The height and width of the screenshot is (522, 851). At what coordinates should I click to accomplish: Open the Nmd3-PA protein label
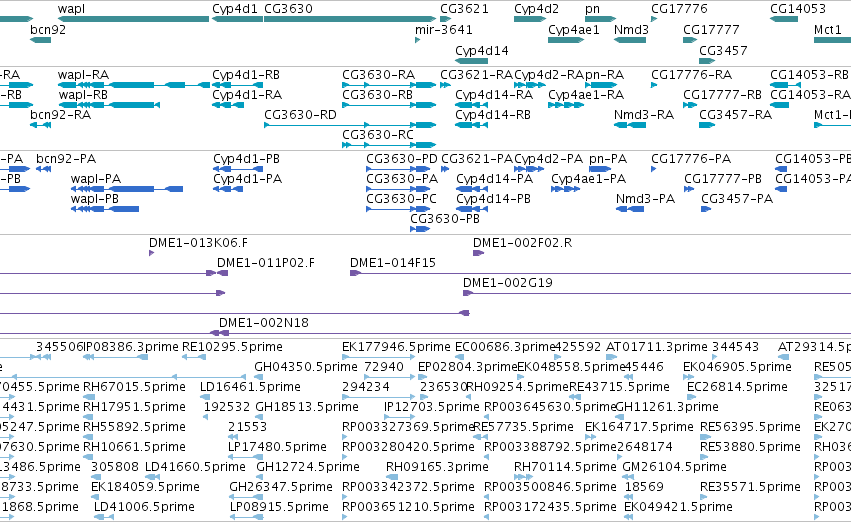tap(645, 199)
